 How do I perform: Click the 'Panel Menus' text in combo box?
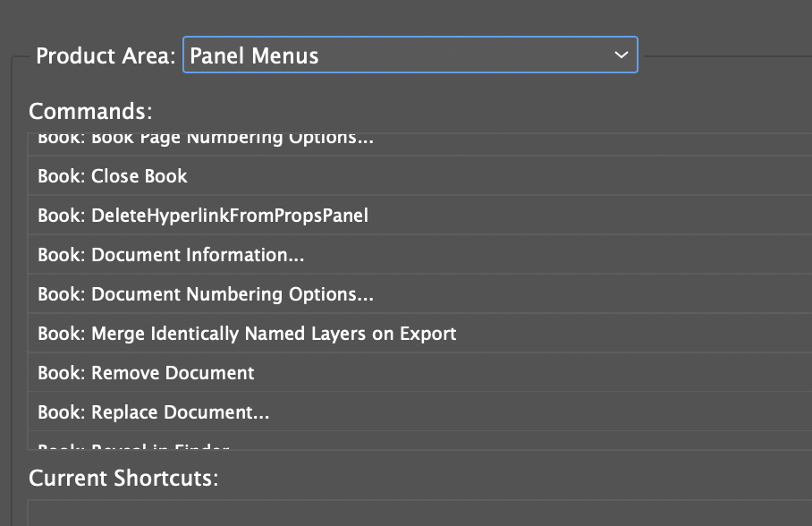click(255, 55)
